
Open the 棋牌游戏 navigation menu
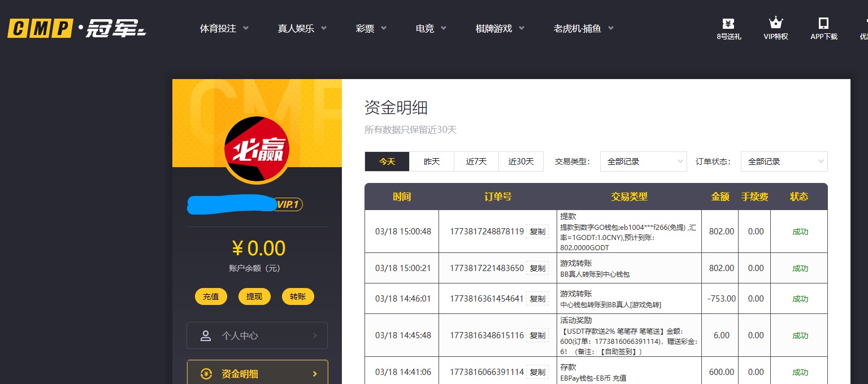493,28
